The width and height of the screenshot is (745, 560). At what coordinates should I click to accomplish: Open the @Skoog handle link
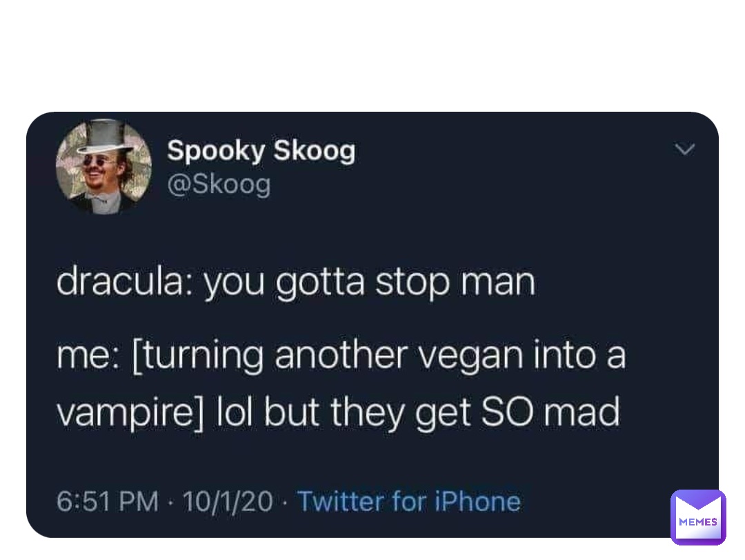(219, 184)
